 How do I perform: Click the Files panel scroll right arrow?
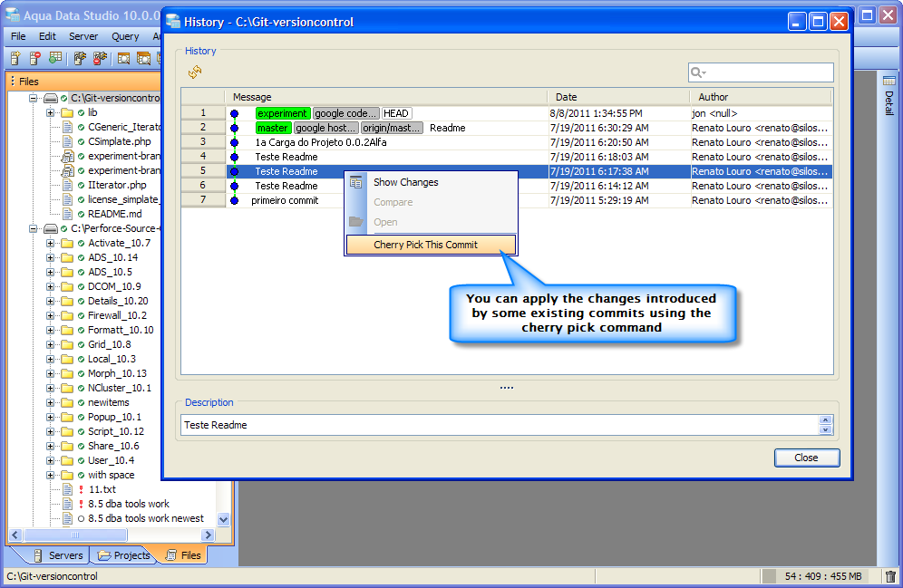click(209, 535)
